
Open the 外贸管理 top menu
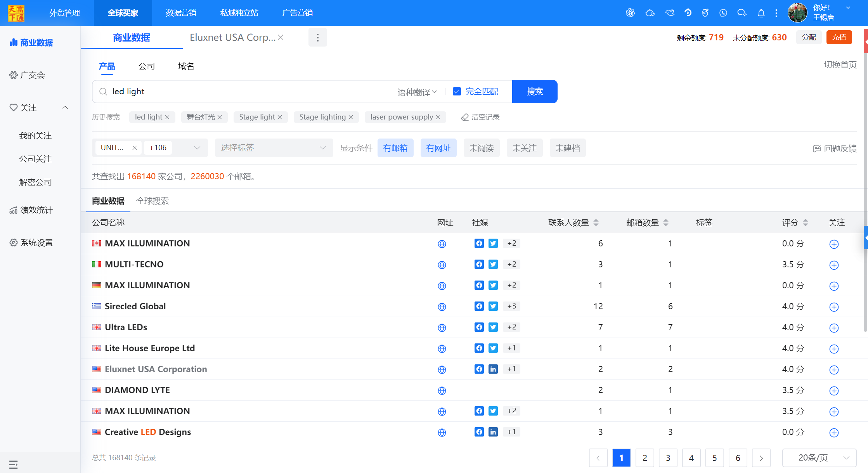(65, 13)
